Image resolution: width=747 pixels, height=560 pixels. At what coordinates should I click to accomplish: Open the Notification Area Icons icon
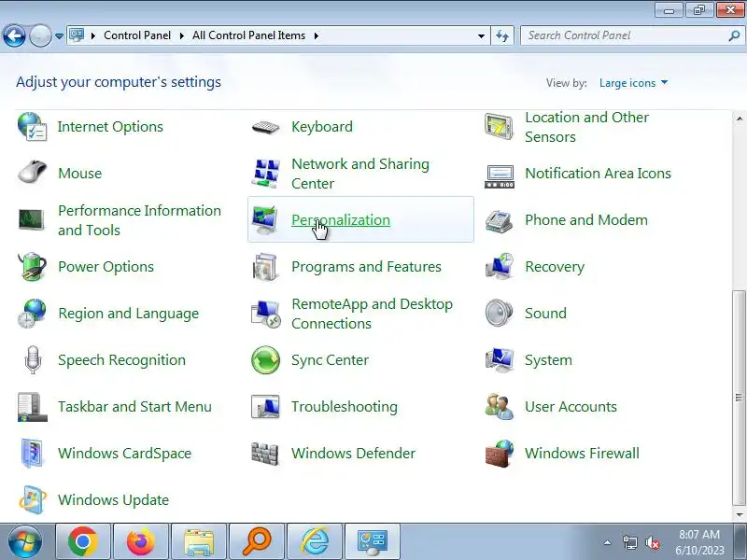(499, 176)
